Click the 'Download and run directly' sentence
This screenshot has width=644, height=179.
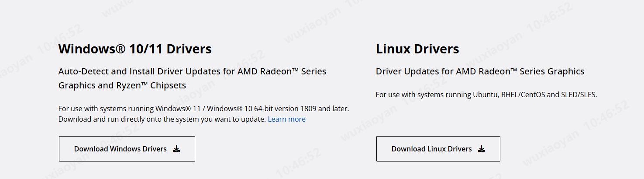click(162, 119)
